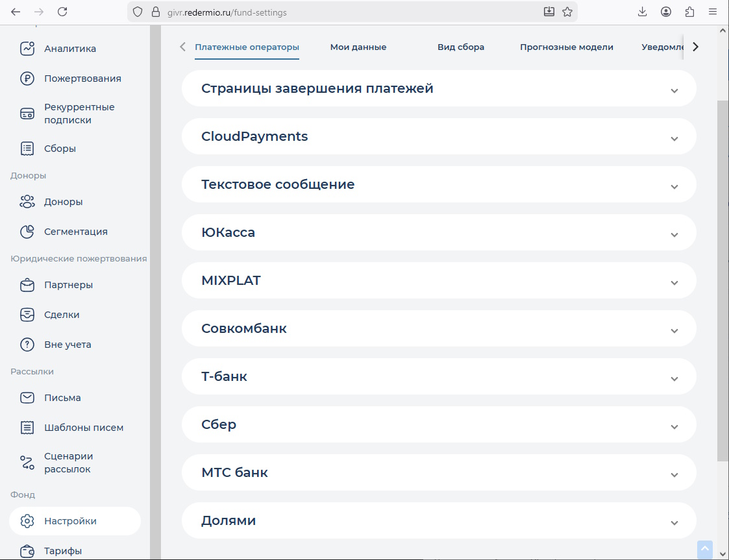Click the briefcase icon beside Партнеры
This screenshot has width=729, height=560.
coord(27,285)
